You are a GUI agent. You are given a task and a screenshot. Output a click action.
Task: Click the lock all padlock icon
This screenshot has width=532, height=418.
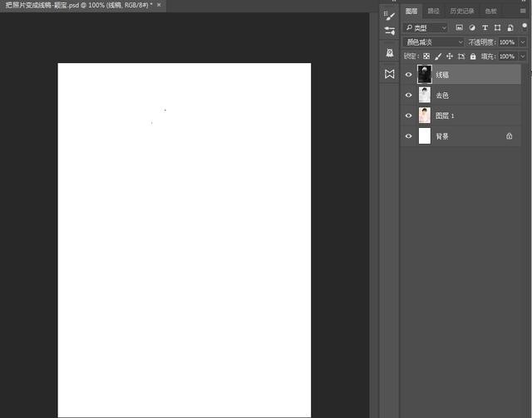(x=473, y=57)
